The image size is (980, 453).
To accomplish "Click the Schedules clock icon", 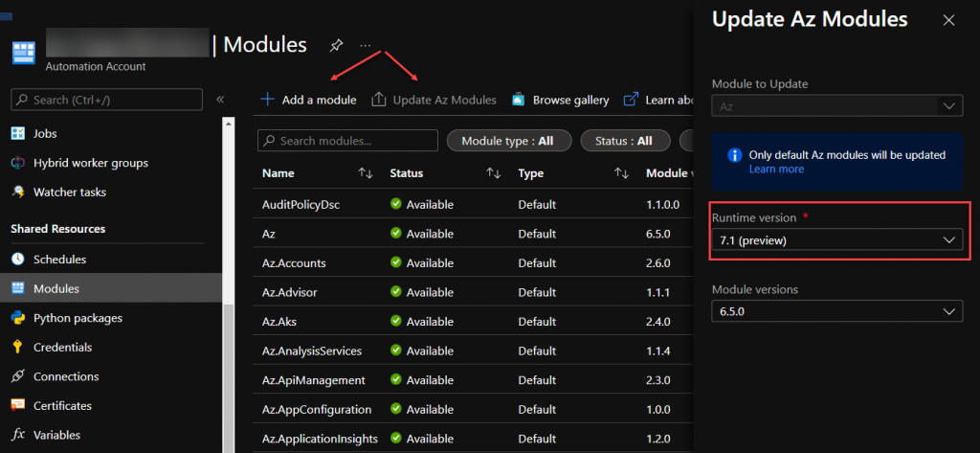I will point(18,259).
